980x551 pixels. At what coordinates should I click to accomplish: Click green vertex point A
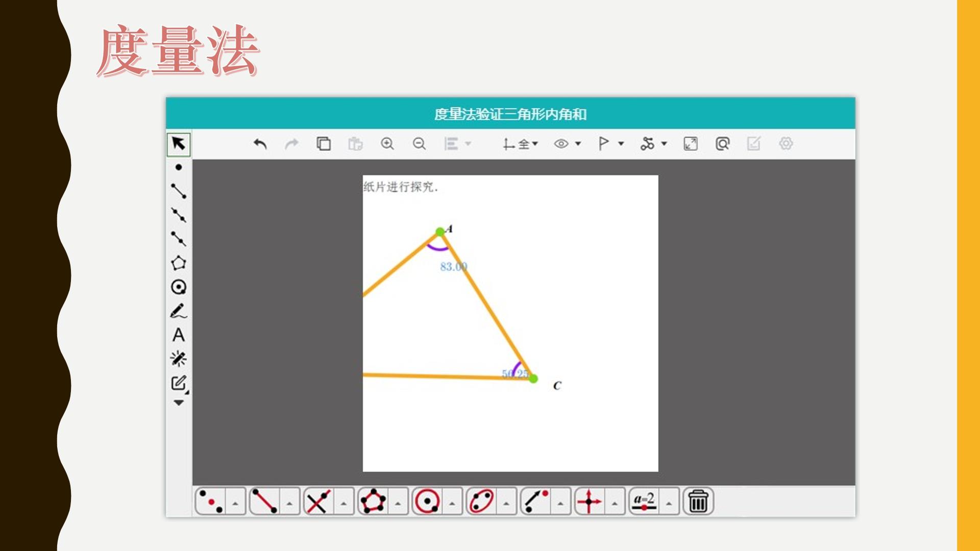[440, 232]
